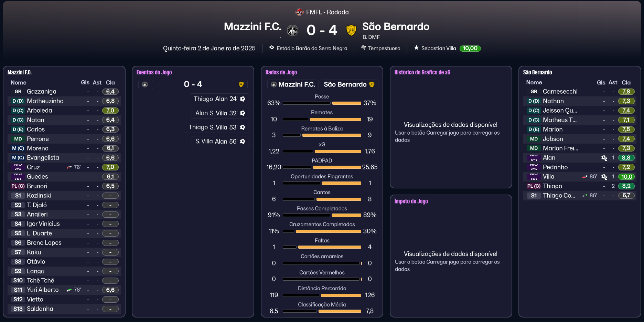Click the Mazzini F.C. crest beside the score

click(x=292, y=30)
